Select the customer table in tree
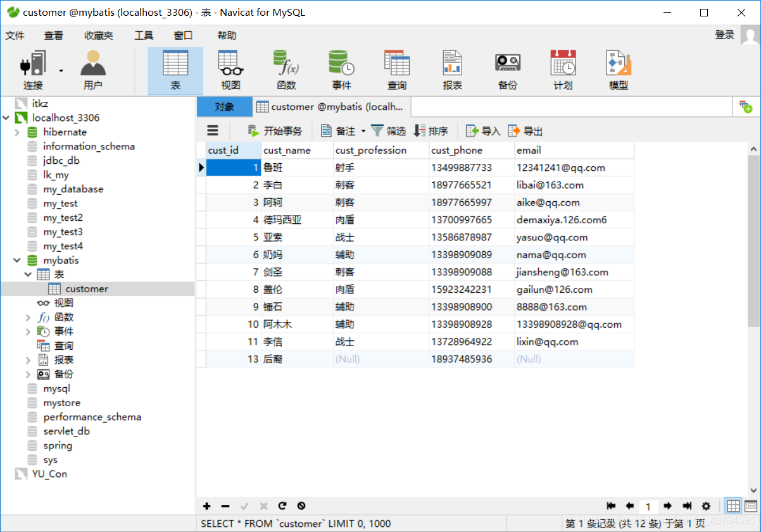 tap(86, 289)
